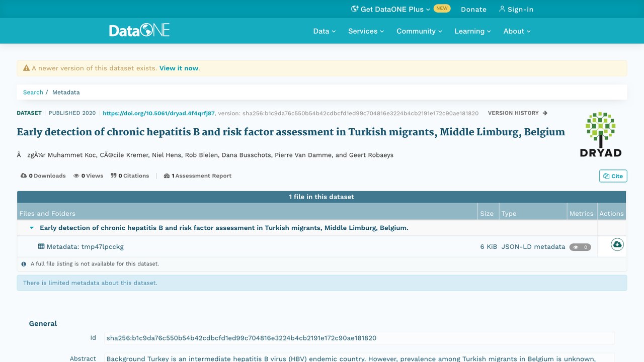This screenshot has width=644, height=362.
Task: Click the eye icon beside 0 Views
Action: click(76, 175)
